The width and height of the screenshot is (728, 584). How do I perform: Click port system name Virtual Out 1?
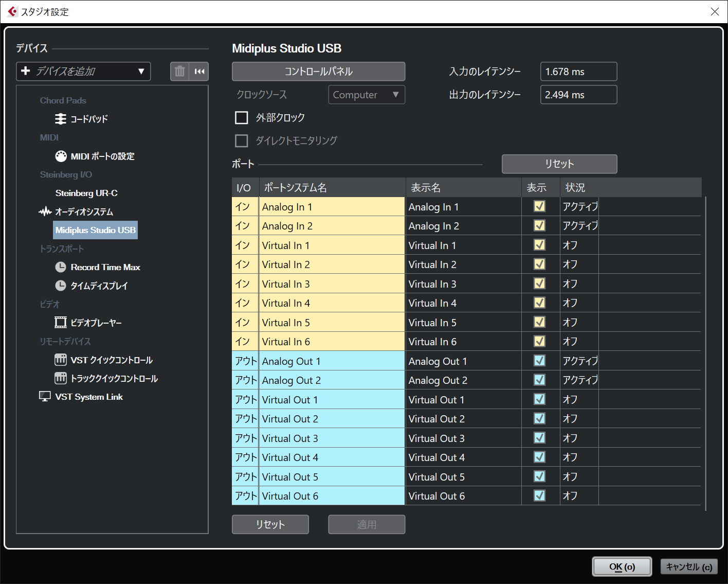pos(332,400)
